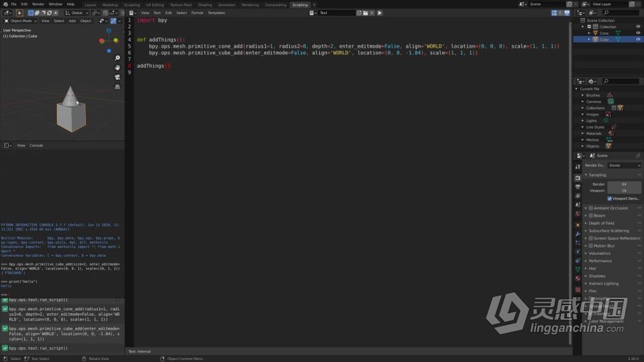The height and width of the screenshot is (362, 644).
Task: Open the Scene properties tab
Action: click(x=578, y=205)
